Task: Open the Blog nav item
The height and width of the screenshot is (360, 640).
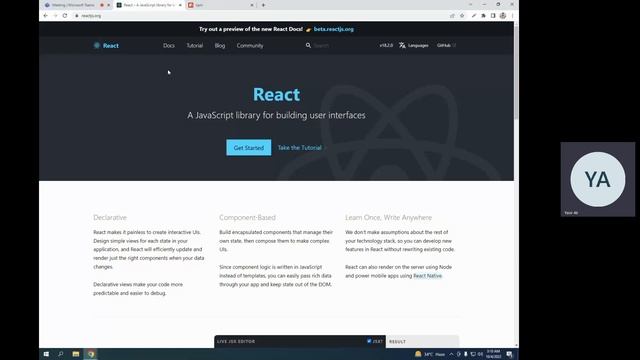Action: (220, 45)
